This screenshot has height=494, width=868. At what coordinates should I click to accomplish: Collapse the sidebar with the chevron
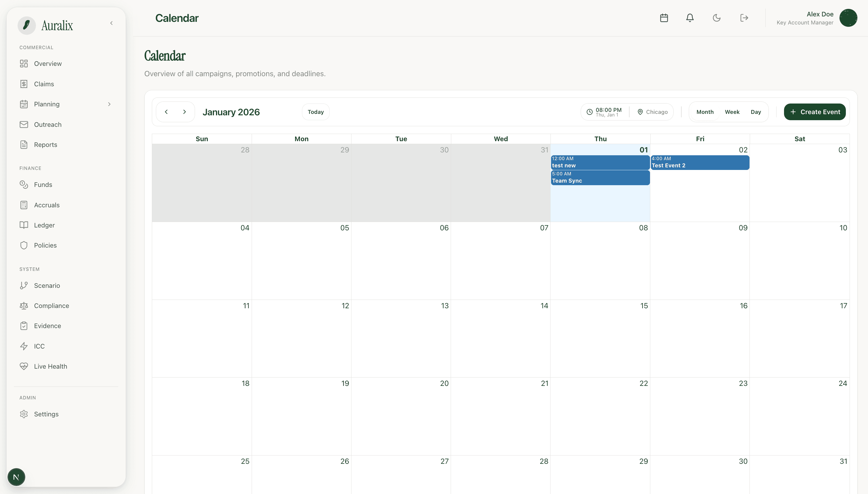[x=112, y=23]
